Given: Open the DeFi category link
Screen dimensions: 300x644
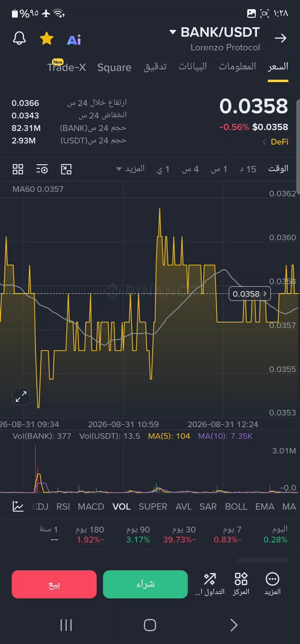Looking at the screenshot, I should pyautogui.click(x=275, y=142).
